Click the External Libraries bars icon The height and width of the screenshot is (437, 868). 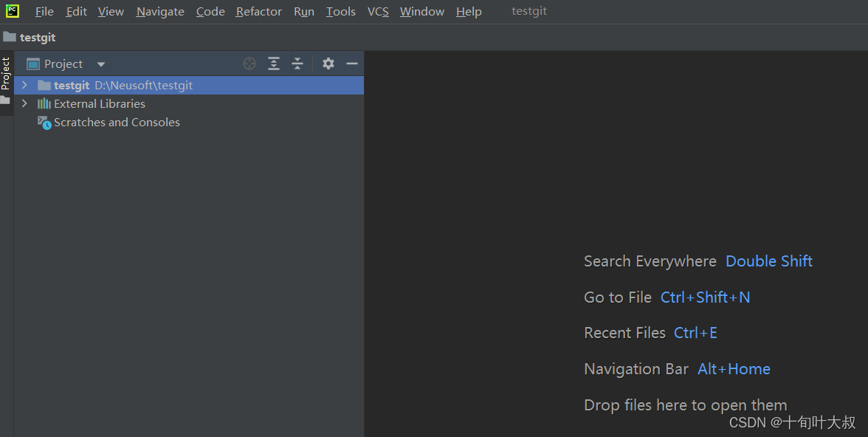(44, 103)
